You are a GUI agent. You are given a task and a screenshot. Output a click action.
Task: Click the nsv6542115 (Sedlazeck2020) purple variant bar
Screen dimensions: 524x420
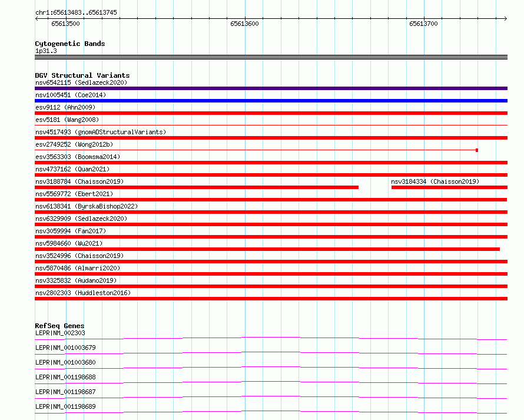click(x=271, y=88)
